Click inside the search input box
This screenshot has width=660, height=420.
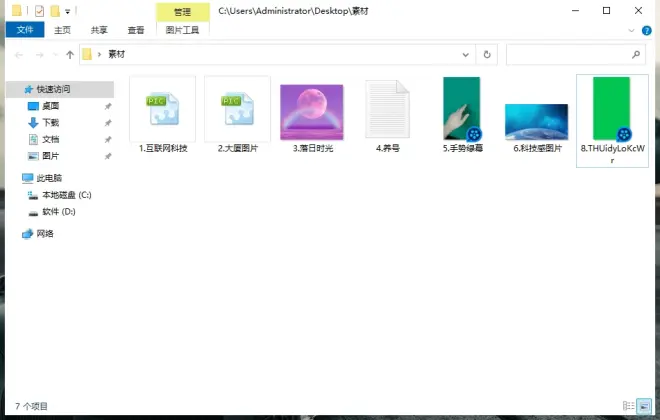(565, 54)
